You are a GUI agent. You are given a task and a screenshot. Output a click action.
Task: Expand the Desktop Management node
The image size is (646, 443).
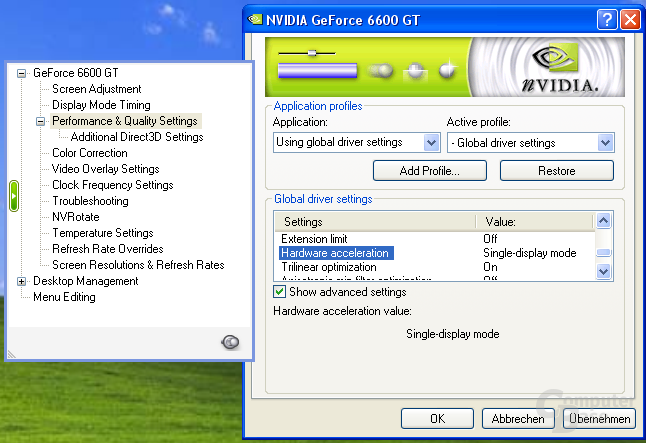click(21, 281)
